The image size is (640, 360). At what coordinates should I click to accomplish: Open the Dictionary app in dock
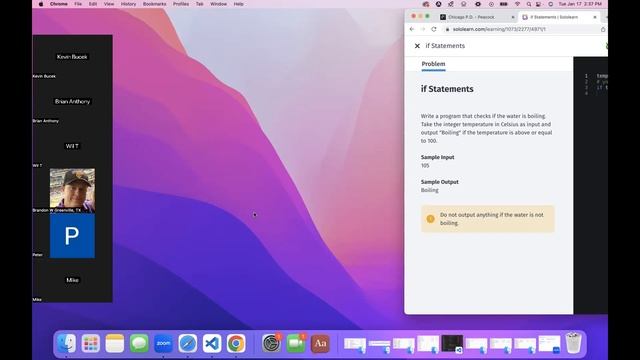click(320, 343)
